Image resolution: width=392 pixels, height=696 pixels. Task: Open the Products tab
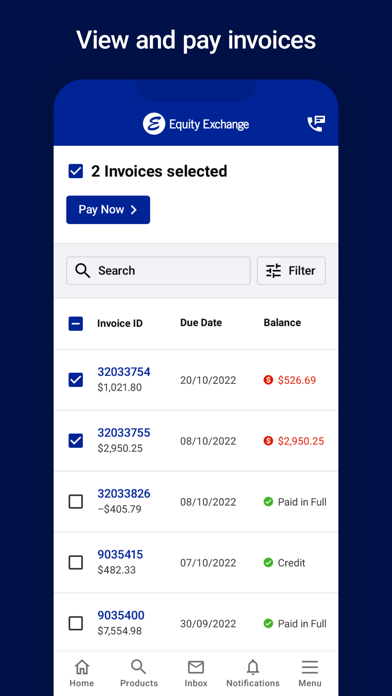139,673
